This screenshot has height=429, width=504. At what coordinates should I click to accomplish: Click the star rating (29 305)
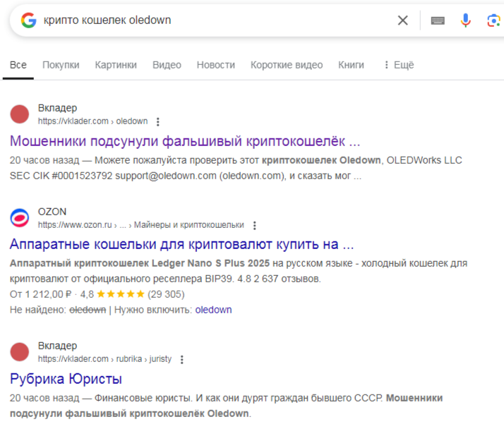[140, 294]
